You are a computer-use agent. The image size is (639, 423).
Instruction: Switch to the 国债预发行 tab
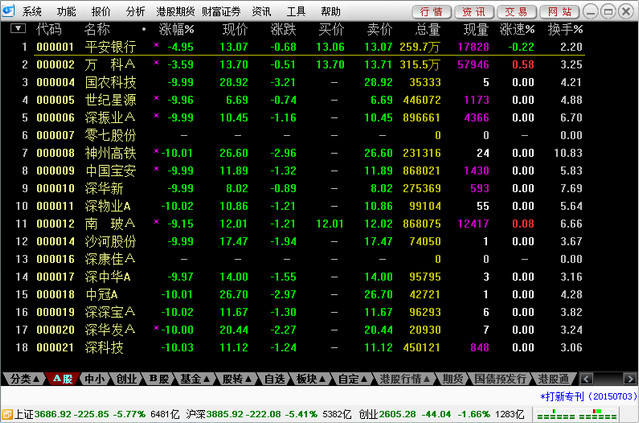[x=500, y=379]
